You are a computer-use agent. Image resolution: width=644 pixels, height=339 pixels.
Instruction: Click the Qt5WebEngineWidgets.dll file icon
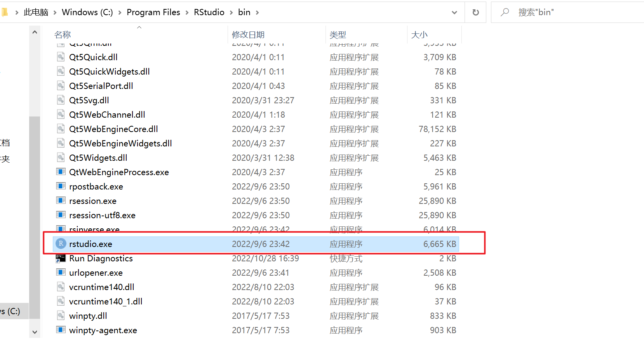coord(61,143)
